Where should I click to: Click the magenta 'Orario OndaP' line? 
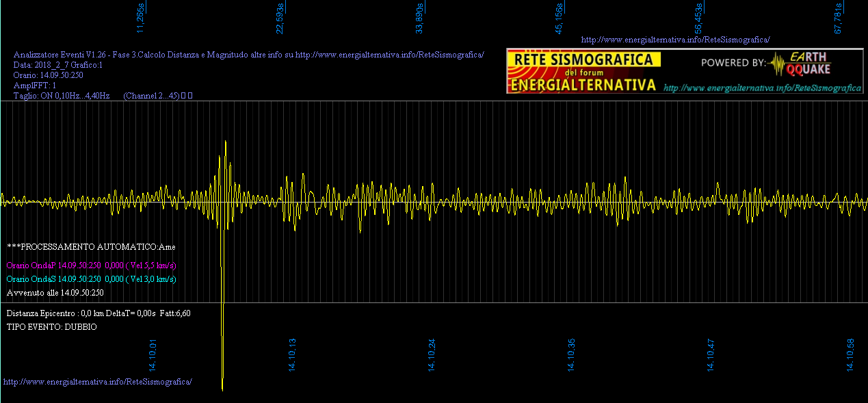pos(92,265)
